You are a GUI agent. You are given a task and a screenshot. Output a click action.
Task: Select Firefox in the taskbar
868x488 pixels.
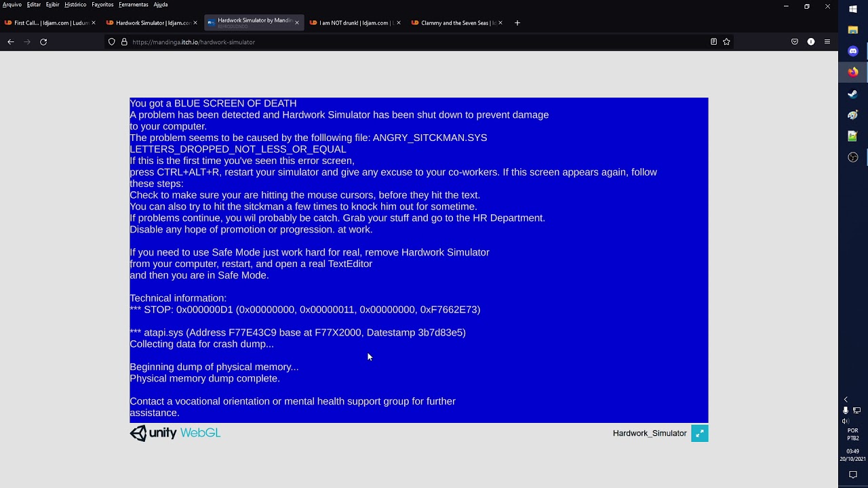(x=853, y=72)
